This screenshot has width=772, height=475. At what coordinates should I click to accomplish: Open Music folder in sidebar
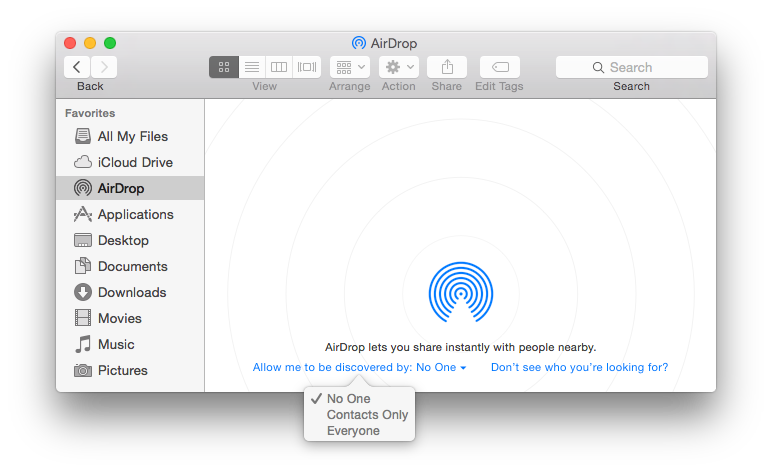click(130, 345)
